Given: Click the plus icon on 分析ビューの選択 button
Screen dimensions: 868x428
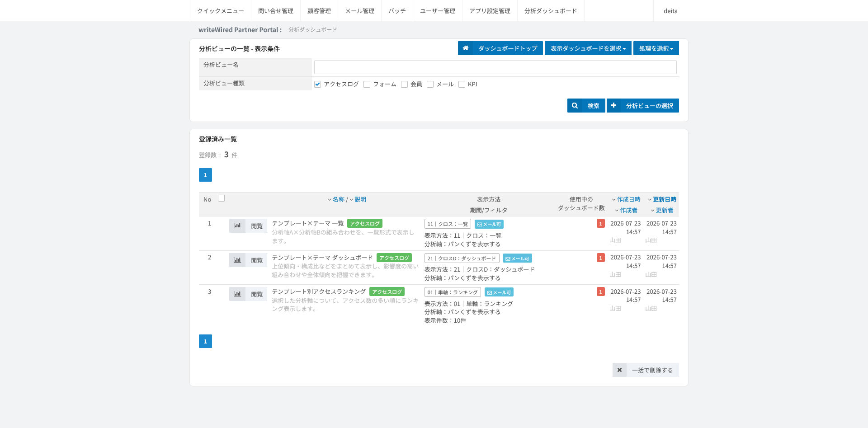Looking at the screenshot, I should click(613, 106).
